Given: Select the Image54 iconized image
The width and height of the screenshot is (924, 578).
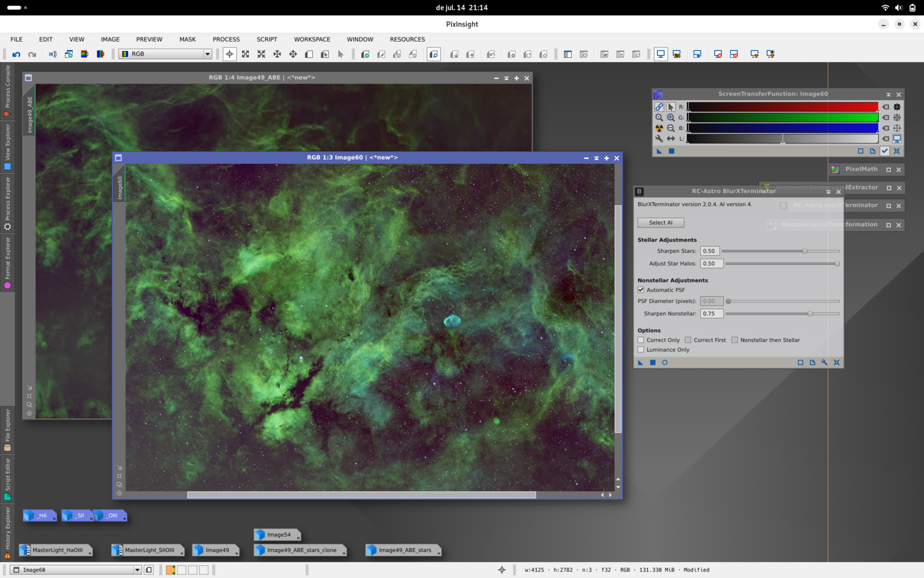Looking at the screenshot, I should pyautogui.click(x=277, y=535).
